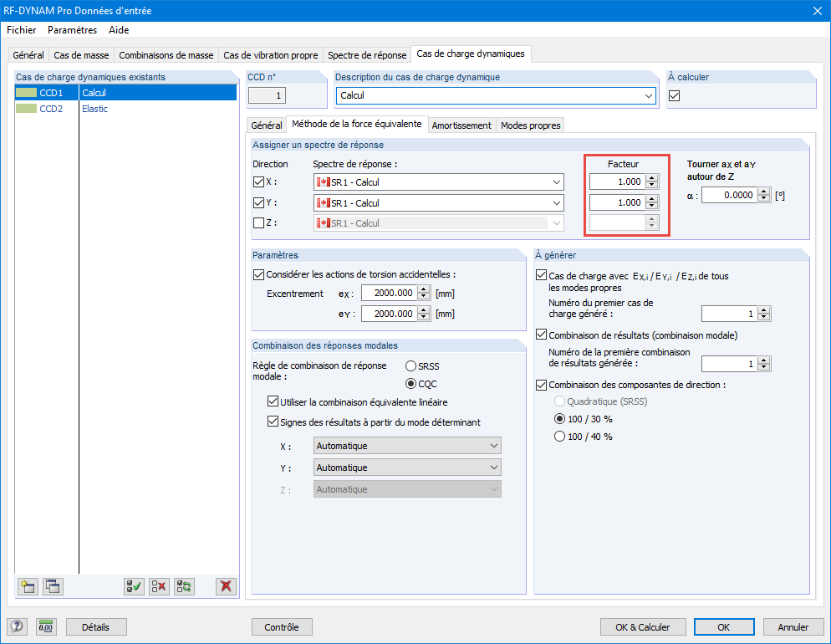Copy the selected dynamic load case icon
This screenshot has width=831, height=644.
53,586
